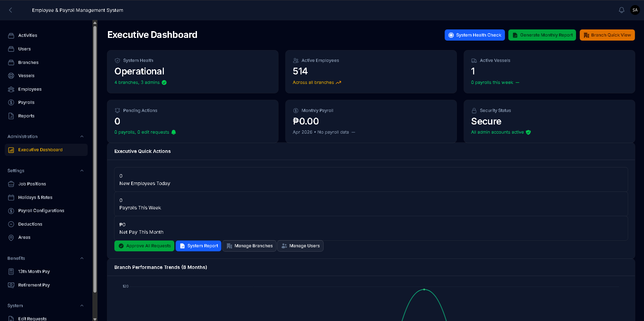644x321 pixels.
Task: Navigate to Vessels
Action: tap(46, 76)
